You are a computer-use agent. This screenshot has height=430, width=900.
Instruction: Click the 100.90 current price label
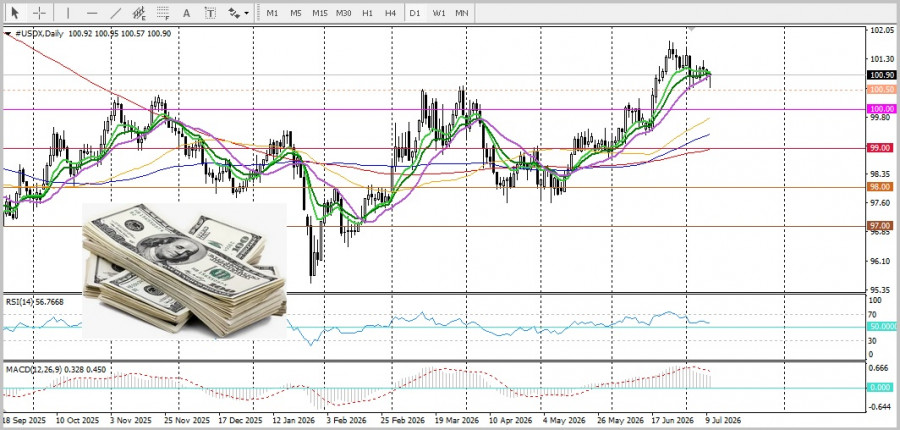(882, 75)
